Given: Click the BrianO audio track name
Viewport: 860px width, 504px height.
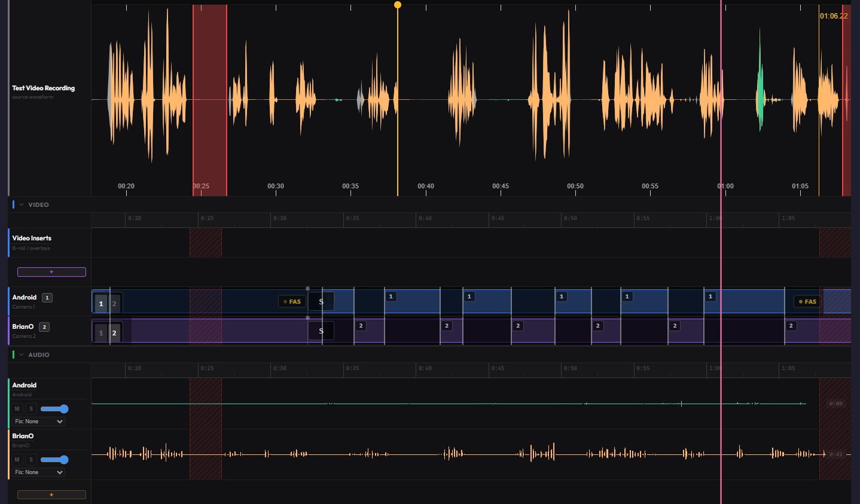Looking at the screenshot, I should click(23, 436).
